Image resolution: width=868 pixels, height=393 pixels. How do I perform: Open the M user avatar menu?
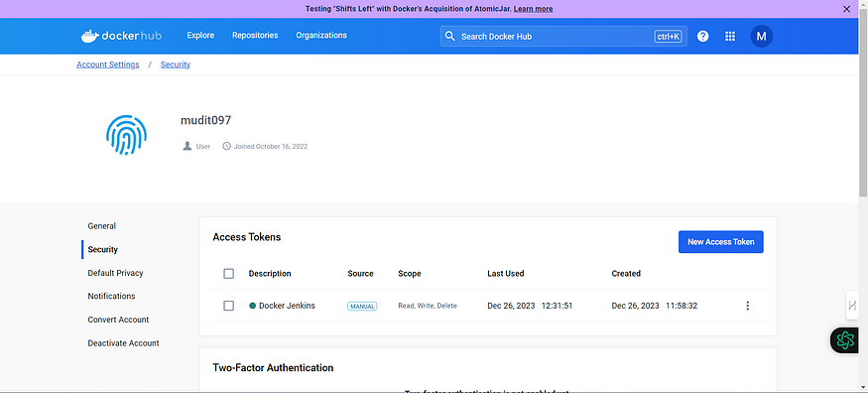[x=761, y=36]
